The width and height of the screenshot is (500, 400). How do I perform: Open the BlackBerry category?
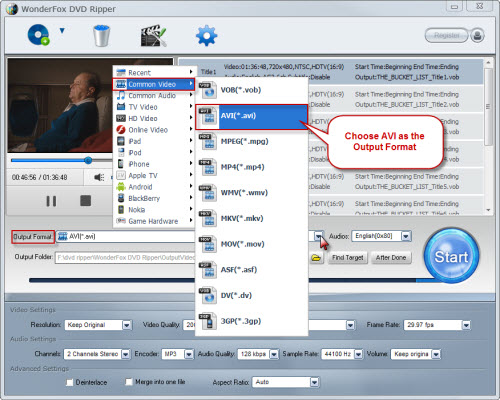154,198
